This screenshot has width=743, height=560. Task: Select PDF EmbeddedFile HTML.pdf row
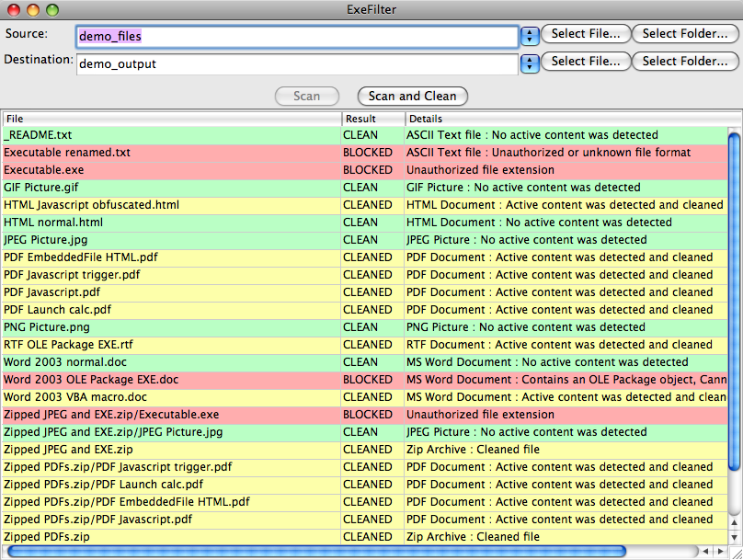coord(365,257)
